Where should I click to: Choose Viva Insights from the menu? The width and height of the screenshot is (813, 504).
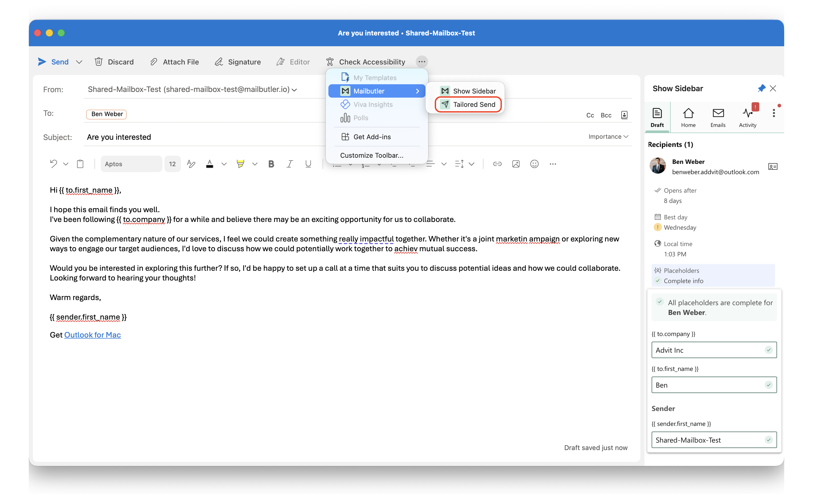click(377, 104)
